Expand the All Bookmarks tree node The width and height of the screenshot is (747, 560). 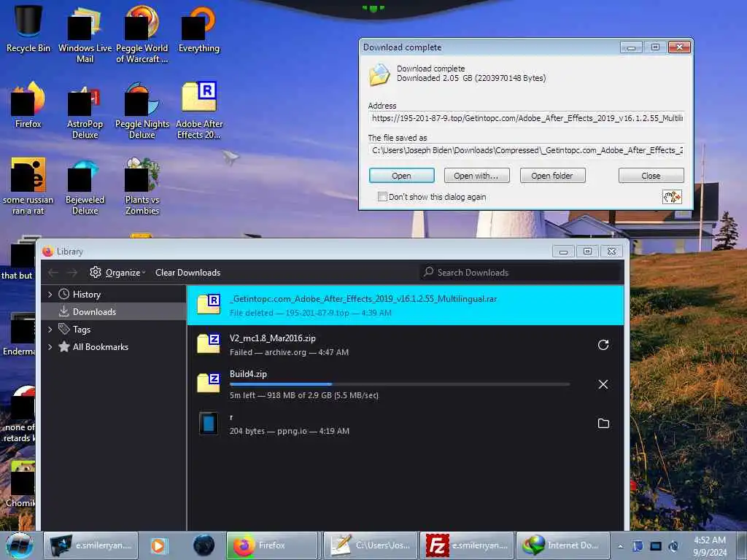[x=50, y=346]
